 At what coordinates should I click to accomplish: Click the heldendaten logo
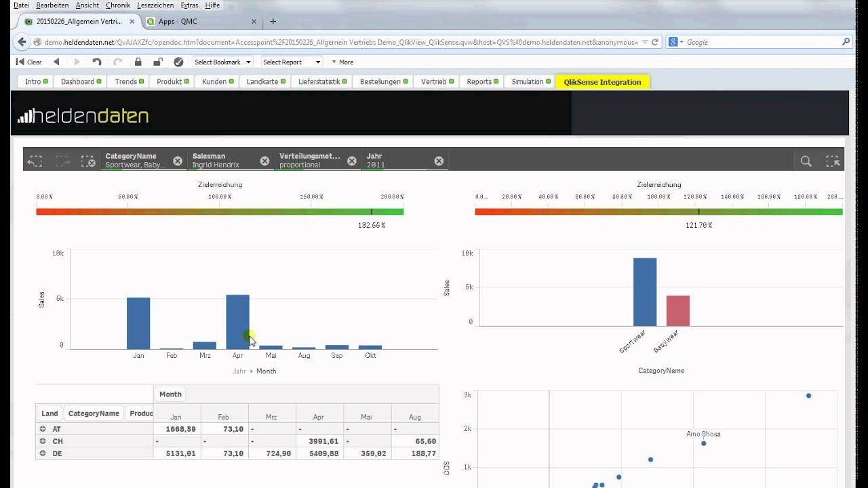point(83,116)
